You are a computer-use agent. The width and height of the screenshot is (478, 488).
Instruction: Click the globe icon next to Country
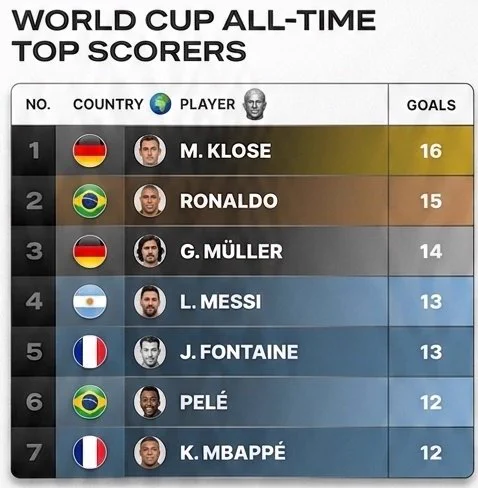point(160,104)
